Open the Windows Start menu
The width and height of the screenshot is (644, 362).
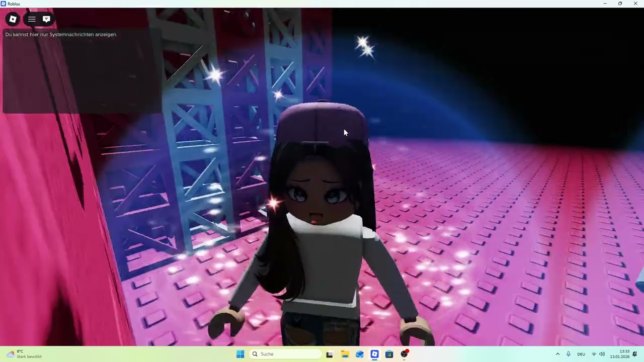tap(240, 354)
